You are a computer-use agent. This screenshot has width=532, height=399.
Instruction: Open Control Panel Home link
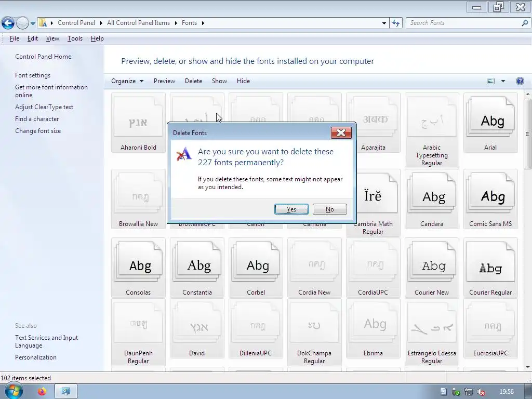pos(43,57)
